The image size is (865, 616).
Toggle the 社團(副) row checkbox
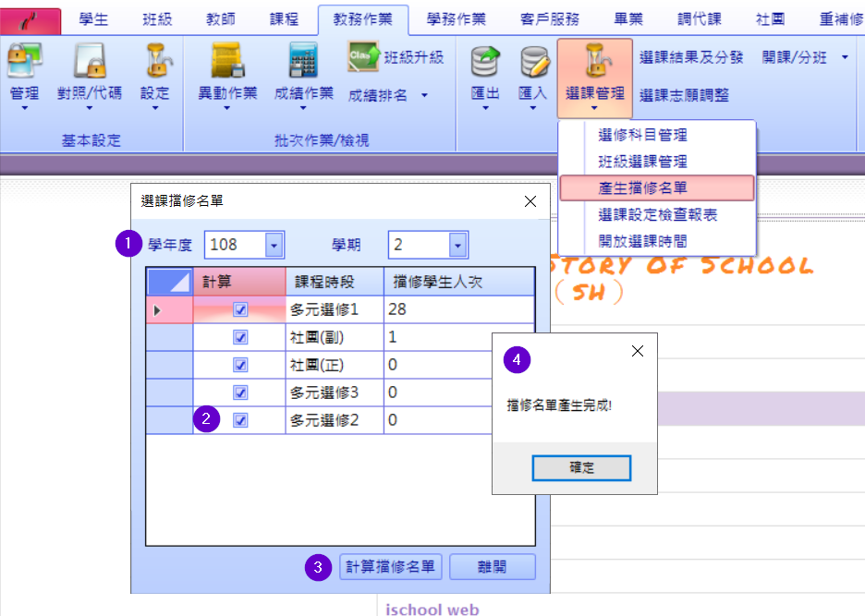pos(240,338)
